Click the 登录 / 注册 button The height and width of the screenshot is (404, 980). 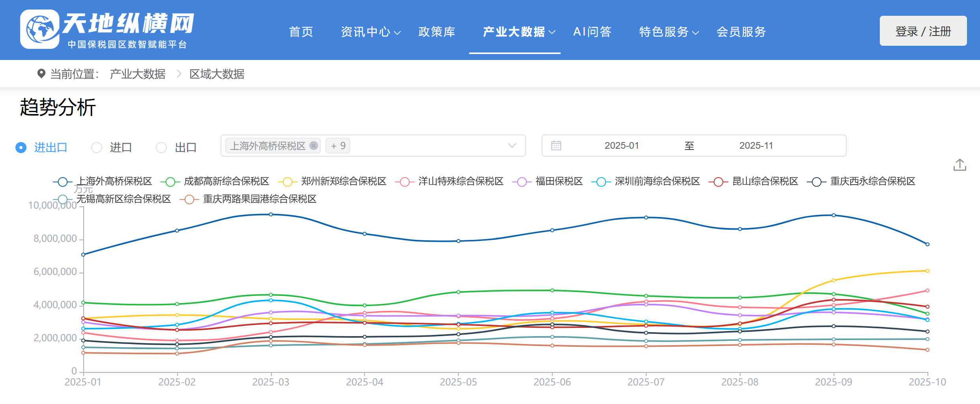coord(923,31)
